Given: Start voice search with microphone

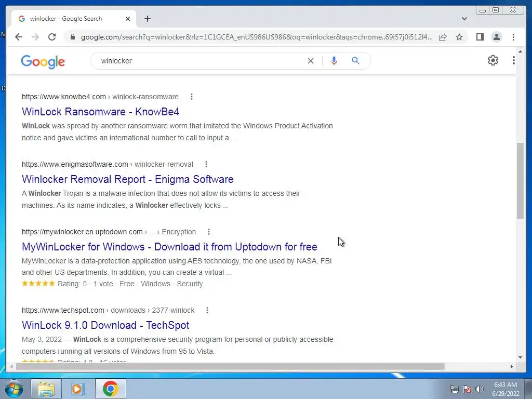Looking at the screenshot, I should [334, 61].
